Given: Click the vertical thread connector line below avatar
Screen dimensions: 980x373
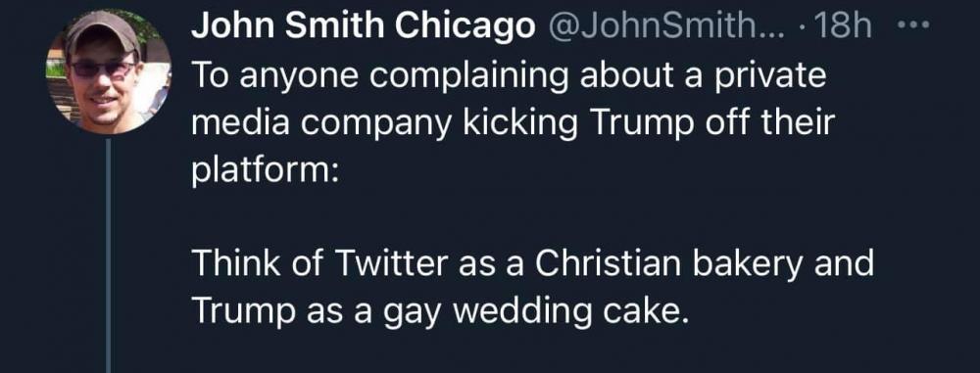Looking at the screenshot, I should click(108, 256).
